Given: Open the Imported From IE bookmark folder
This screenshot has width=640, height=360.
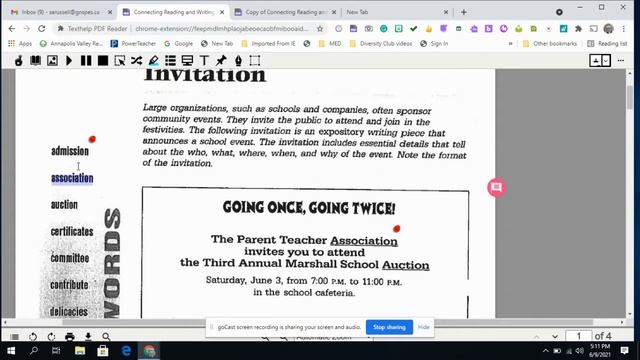Looking at the screenshot, I should pos(268,43).
